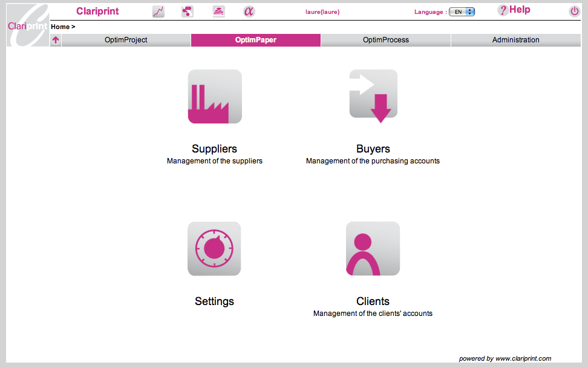Image resolution: width=588 pixels, height=368 pixels.
Task: Expand the Language dropdown
Action: [462, 11]
